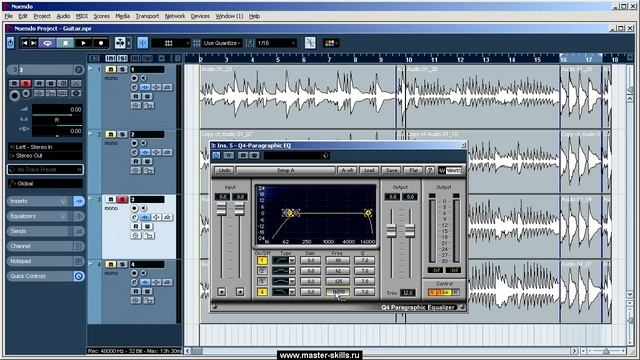Toggle EQ band 3 on/off
Viewport: 640px width, 360px height.
[262, 282]
